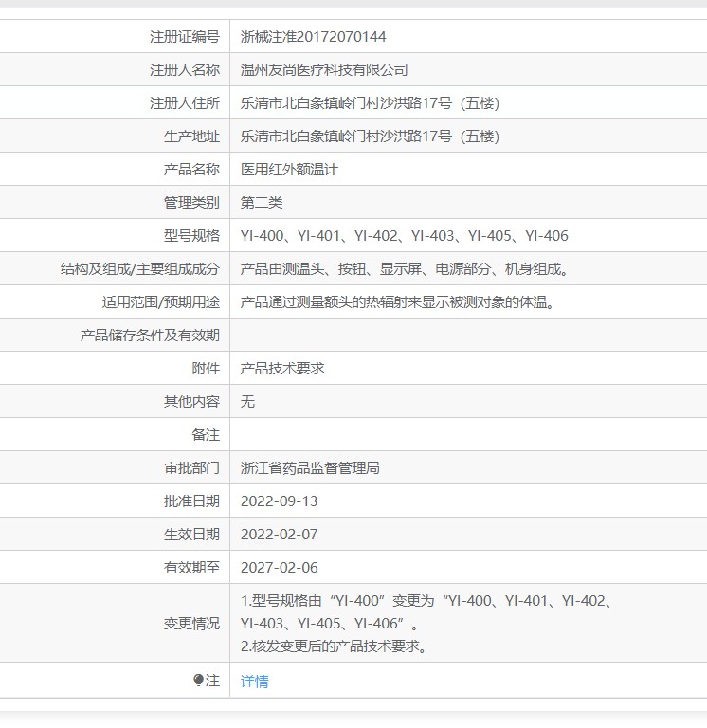Click the 生产地址 address value
This screenshot has height=728, width=707.
[370, 136]
